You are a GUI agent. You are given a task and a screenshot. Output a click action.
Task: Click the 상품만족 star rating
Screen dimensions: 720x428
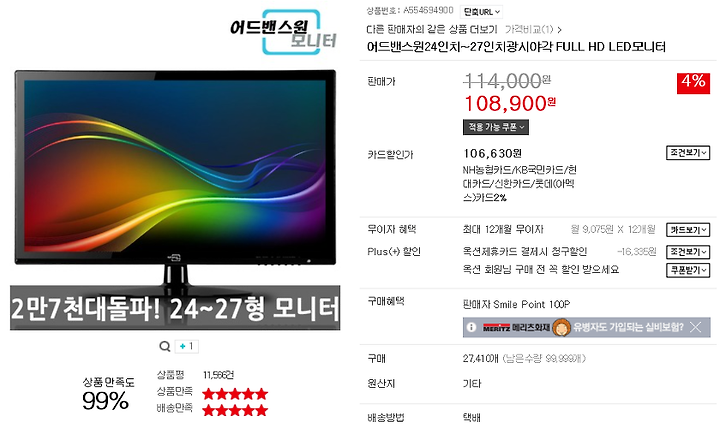[235, 394]
